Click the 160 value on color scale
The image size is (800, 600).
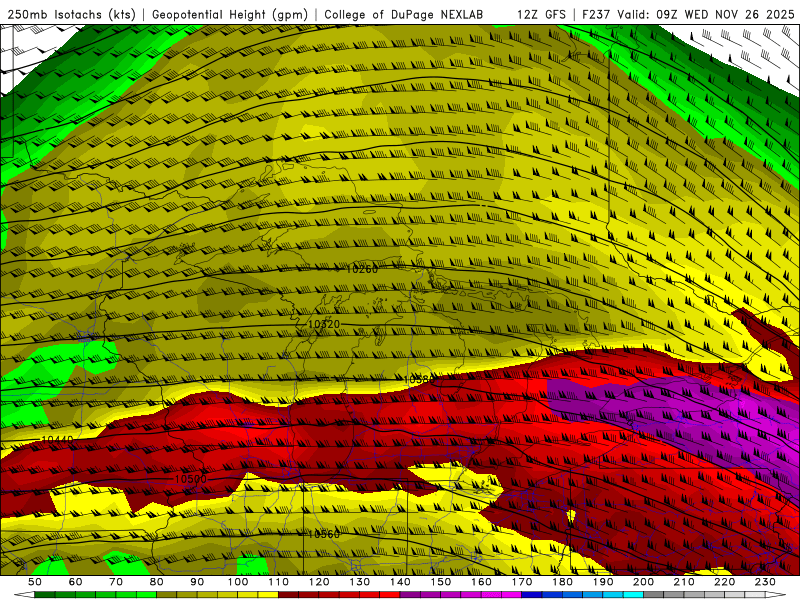click(x=481, y=582)
